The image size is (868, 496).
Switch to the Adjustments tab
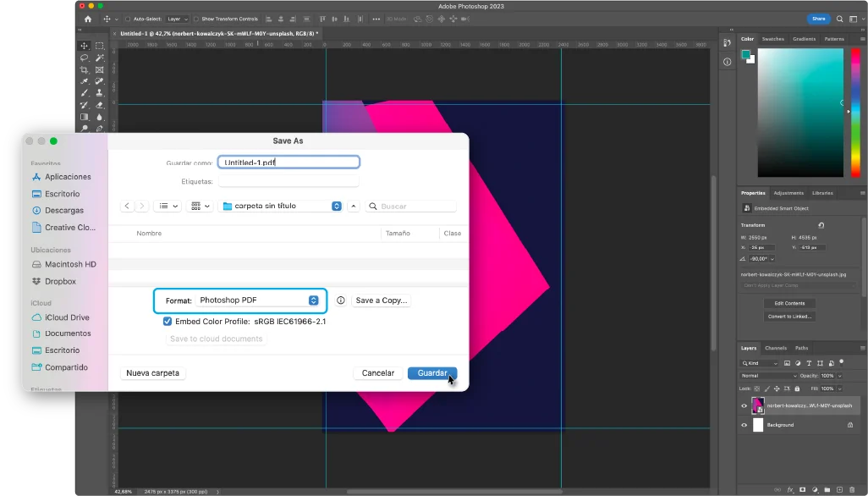point(788,193)
